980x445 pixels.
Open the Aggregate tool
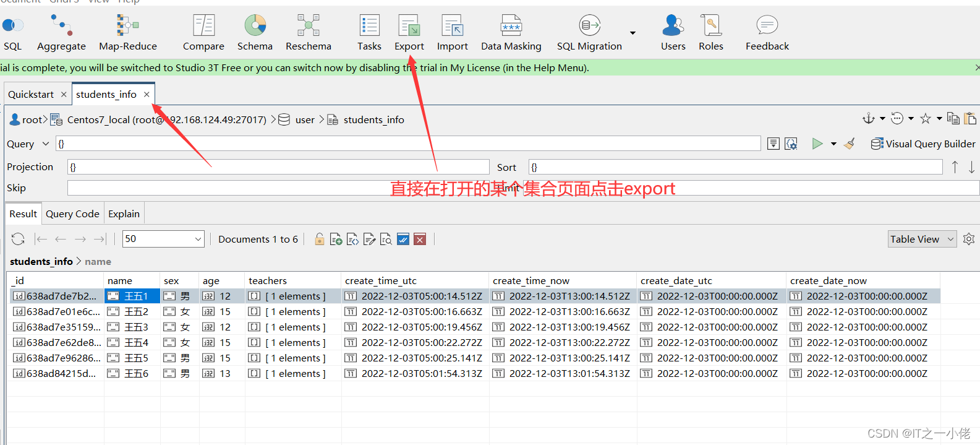pyautogui.click(x=61, y=33)
